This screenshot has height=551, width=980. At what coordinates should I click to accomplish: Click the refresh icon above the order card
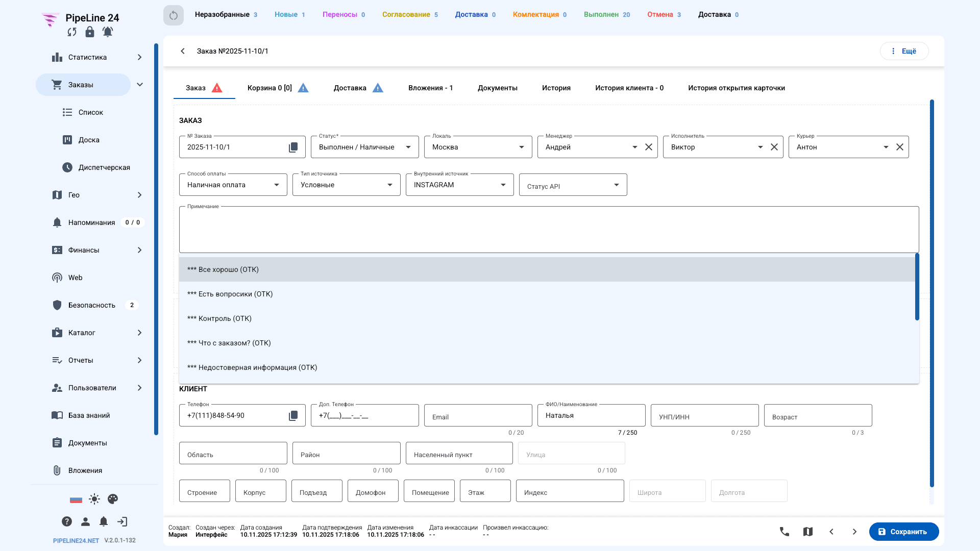tap(174, 15)
